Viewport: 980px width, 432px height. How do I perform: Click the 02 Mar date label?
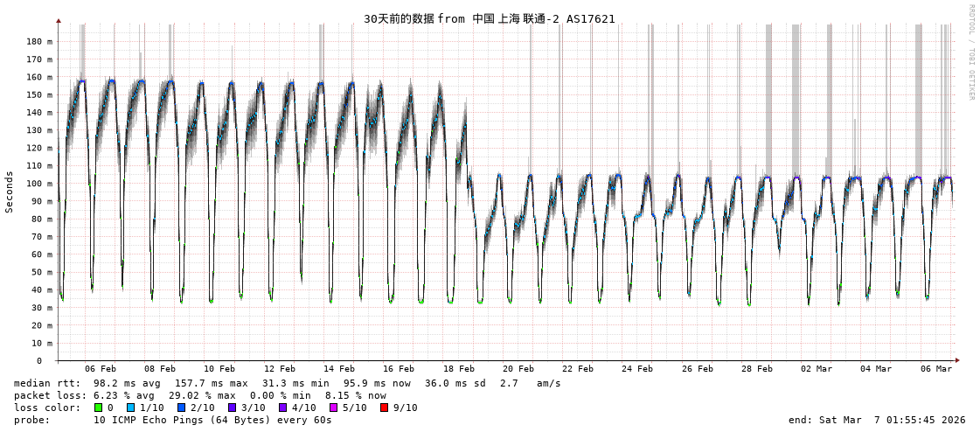point(817,369)
